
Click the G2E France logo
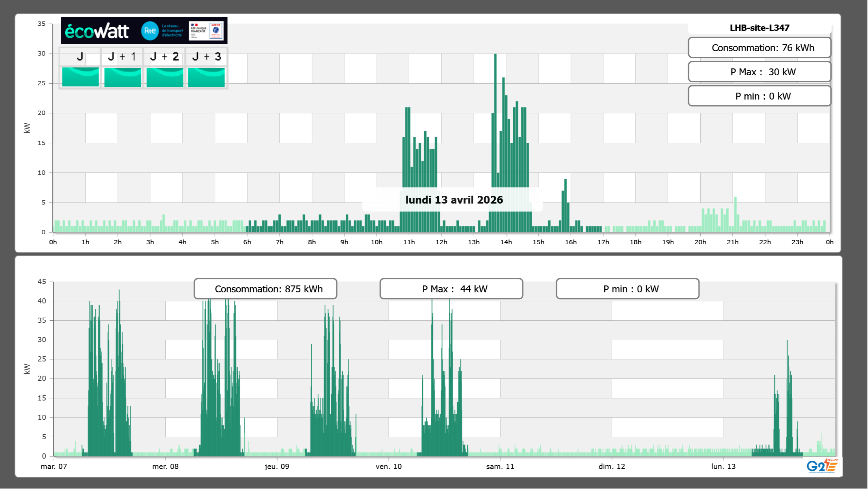coord(822,466)
